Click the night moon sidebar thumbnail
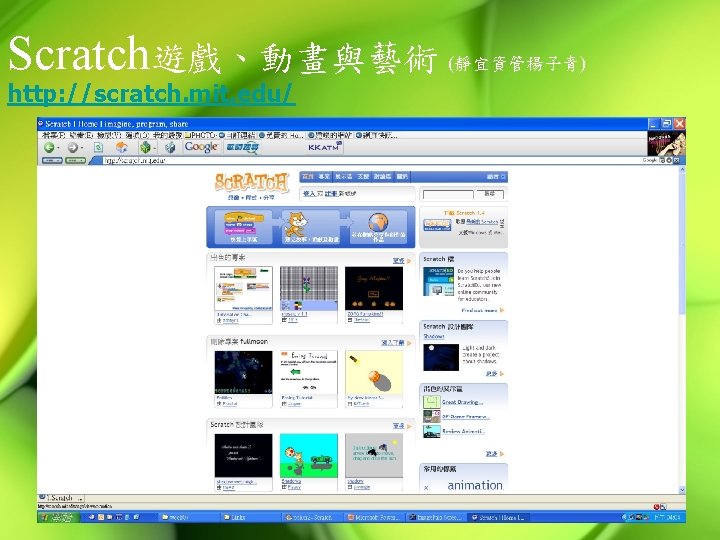Image resolution: width=720 pixels, height=540 pixels. [x=441, y=357]
